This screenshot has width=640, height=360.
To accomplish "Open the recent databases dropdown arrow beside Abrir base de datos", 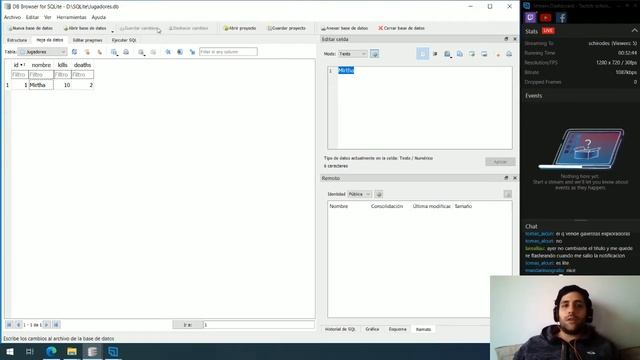I will (x=112, y=31).
